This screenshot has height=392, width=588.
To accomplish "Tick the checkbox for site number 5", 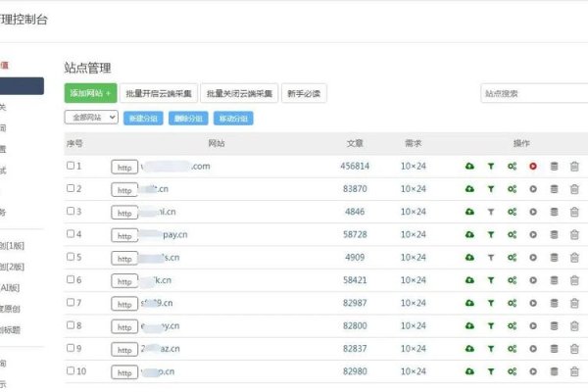I will pyautogui.click(x=71, y=257).
